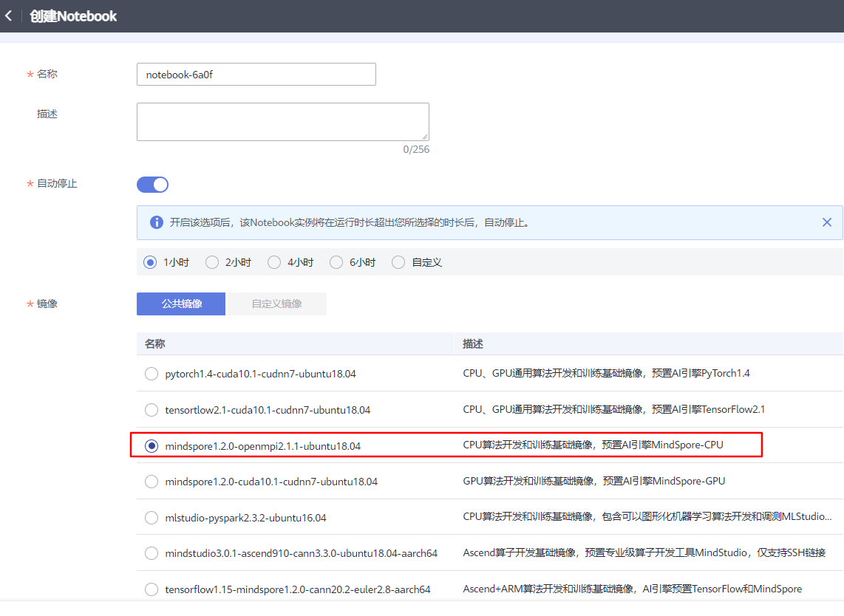Image resolution: width=844 pixels, height=616 pixels.
Task: Click the 自动停止 field label
Action: 56,184
